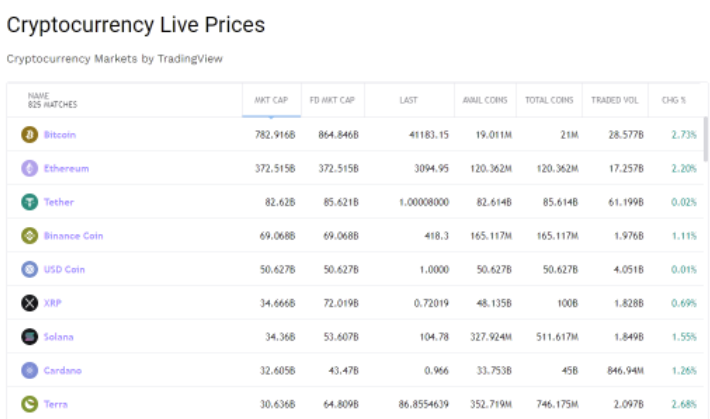Image resolution: width=710 pixels, height=419 pixels.
Task: Click Solana available coins 327.924M
Action: point(491,337)
